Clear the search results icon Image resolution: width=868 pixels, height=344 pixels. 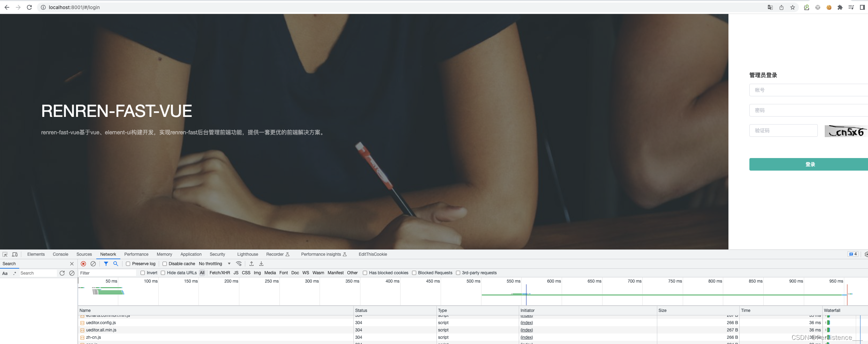(72, 273)
